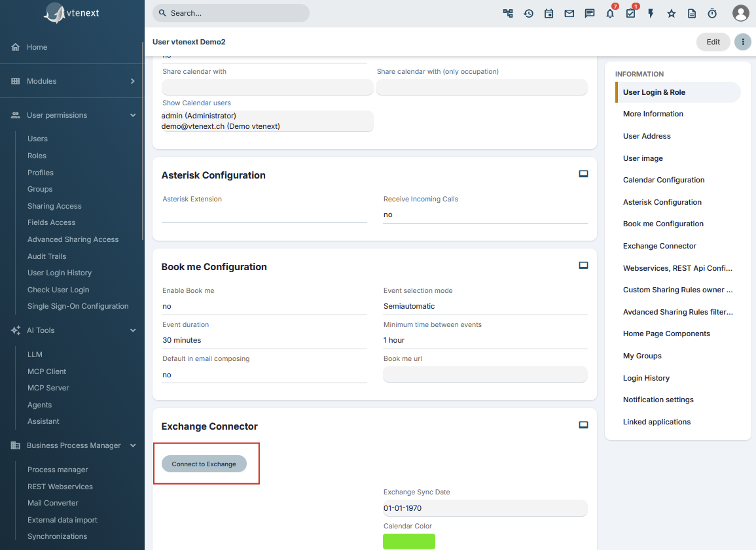Viewport: 756px width, 550px height.
Task: Jump to Notification settings section
Action: click(658, 400)
